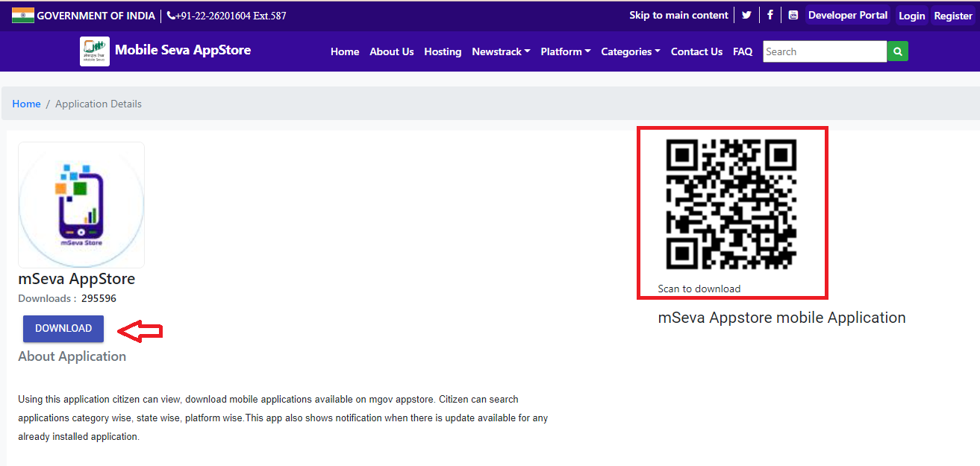980x466 pixels.
Task: Click the India flag icon
Action: (23, 16)
